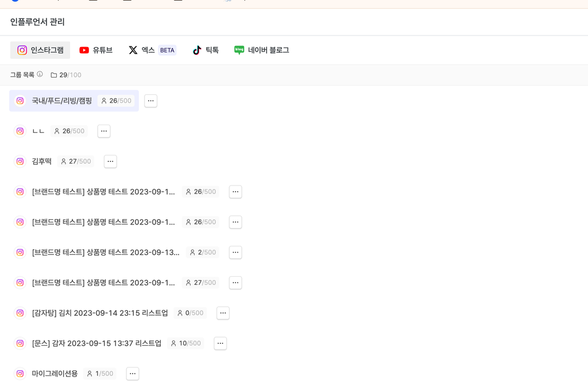Open the 틱톡 tab

pyautogui.click(x=206, y=50)
